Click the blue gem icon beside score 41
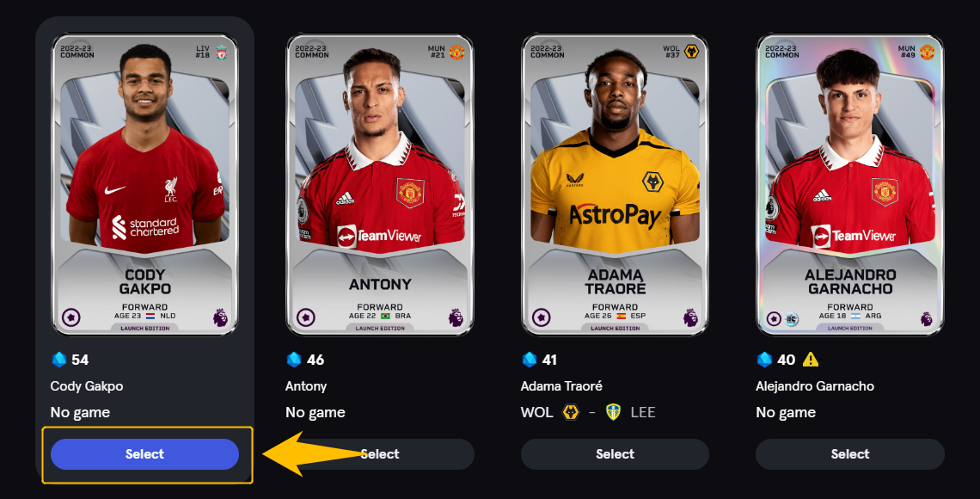The width and height of the screenshot is (980, 499). click(530, 360)
